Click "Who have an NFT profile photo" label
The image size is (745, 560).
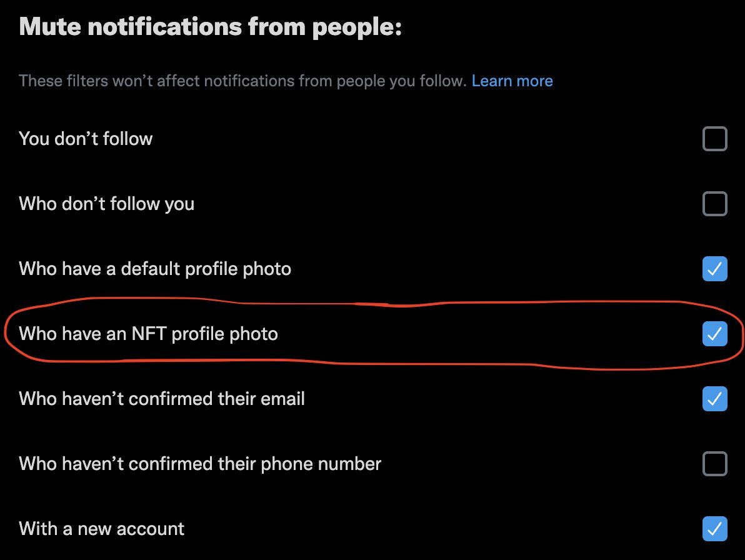coord(148,334)
